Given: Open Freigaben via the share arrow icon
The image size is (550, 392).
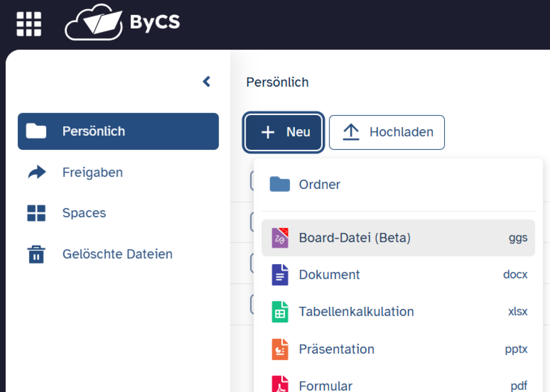Looking at the screenshot, I should (x=37, y=173).
